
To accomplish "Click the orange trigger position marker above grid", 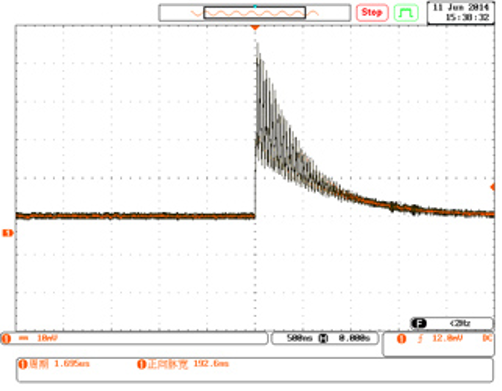I will pos(255,28).
